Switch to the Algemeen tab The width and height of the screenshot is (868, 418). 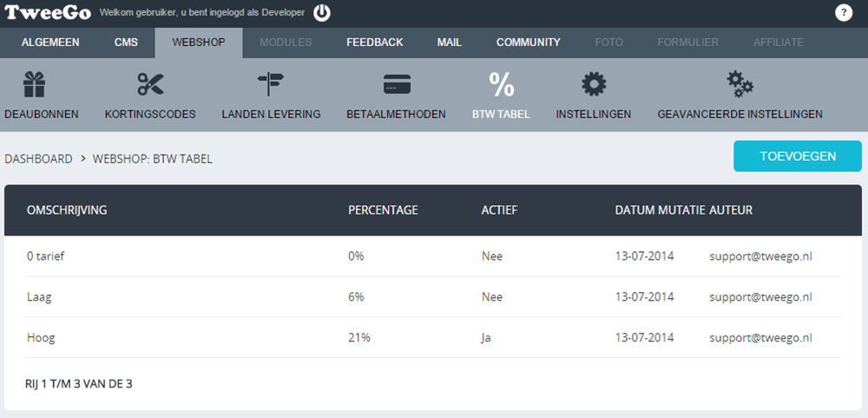pos(50,43)
